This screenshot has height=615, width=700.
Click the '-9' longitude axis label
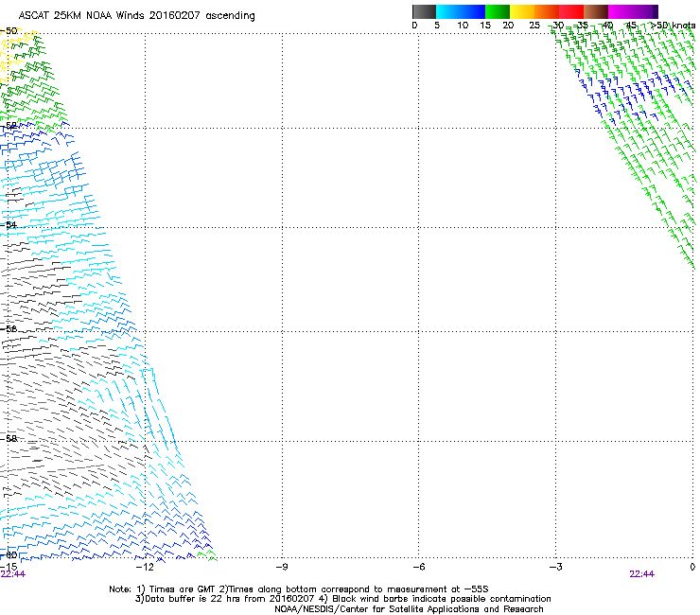point(282,567)
